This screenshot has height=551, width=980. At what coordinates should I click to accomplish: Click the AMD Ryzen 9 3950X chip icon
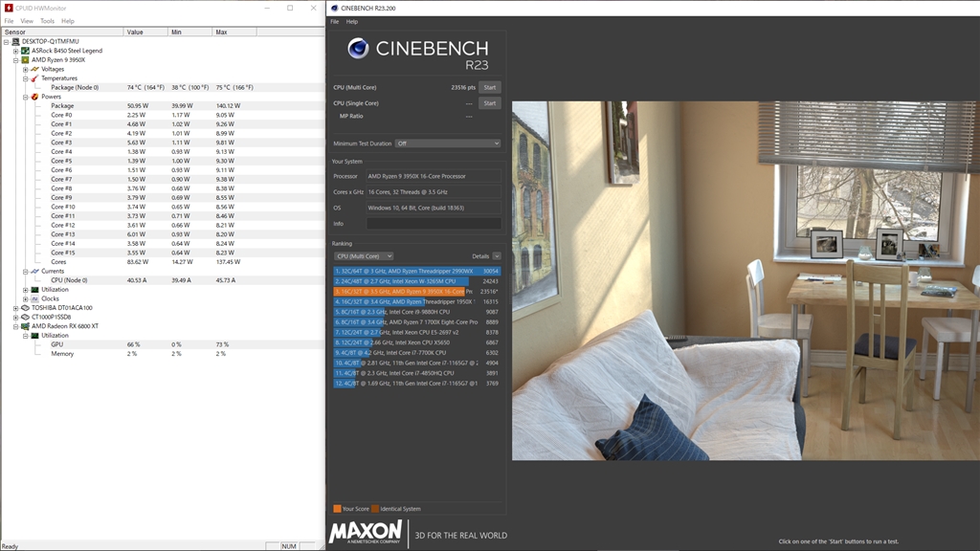(26, 59)
